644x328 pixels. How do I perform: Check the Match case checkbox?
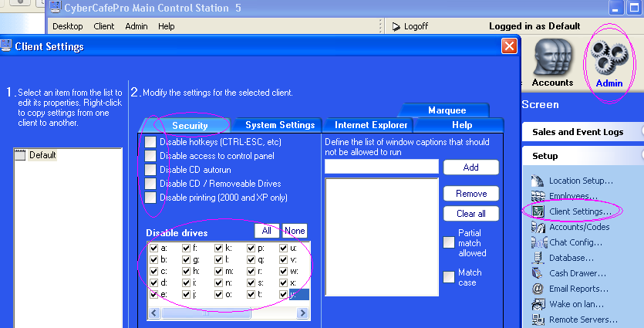pos(449,277)
